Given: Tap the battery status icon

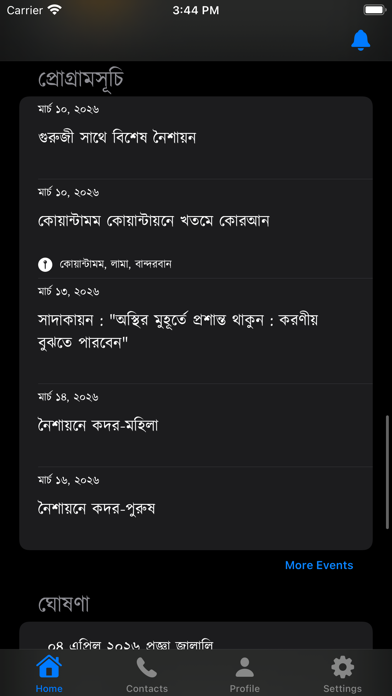Looking at the screenshot, I should pos(374,10).
